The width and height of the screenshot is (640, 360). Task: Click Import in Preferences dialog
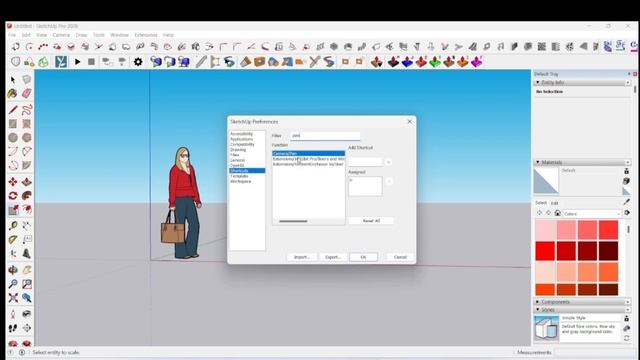click(x=302, y=257)
